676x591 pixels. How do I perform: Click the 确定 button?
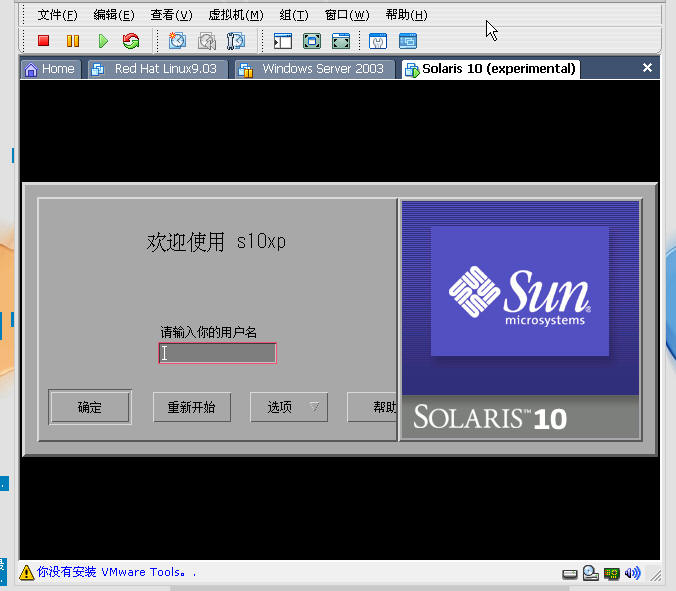pyautogui.click(x=90, y=407)
